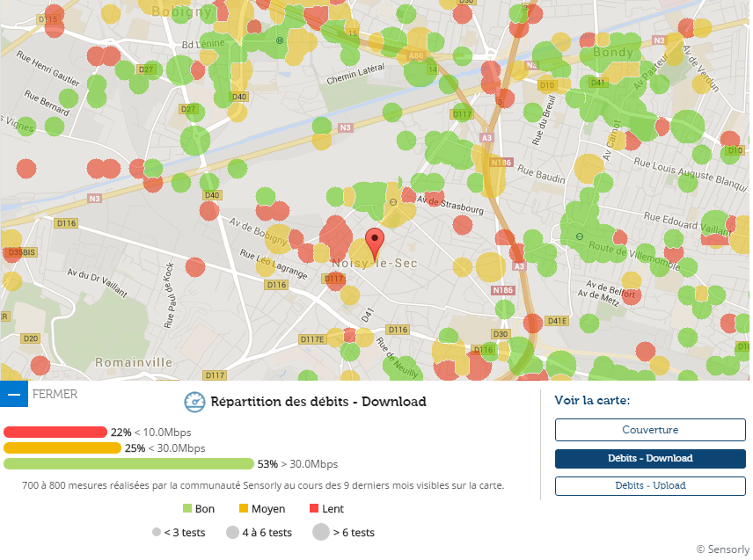This screenshot has height=560, width=753.
Task: Switch to the Débits - Upload map
Action: click(650, 485)
